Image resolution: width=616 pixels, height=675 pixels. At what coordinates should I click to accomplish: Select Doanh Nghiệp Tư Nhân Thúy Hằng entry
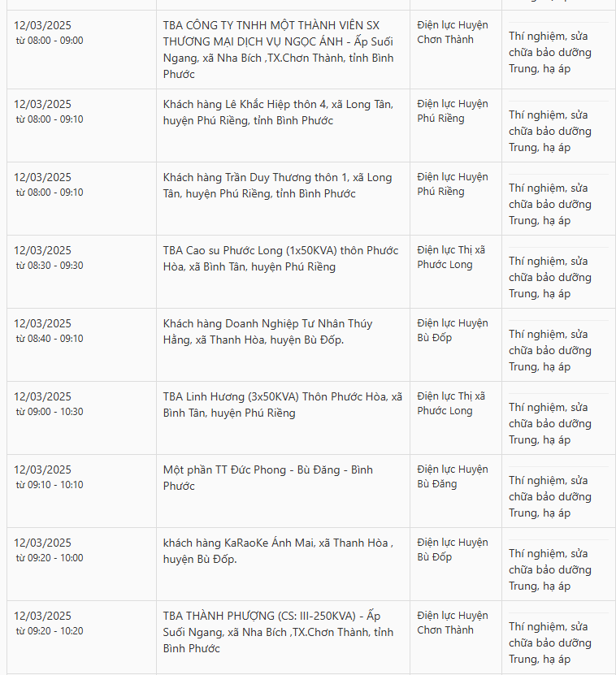pyautogui.click(x=267, y=332)
